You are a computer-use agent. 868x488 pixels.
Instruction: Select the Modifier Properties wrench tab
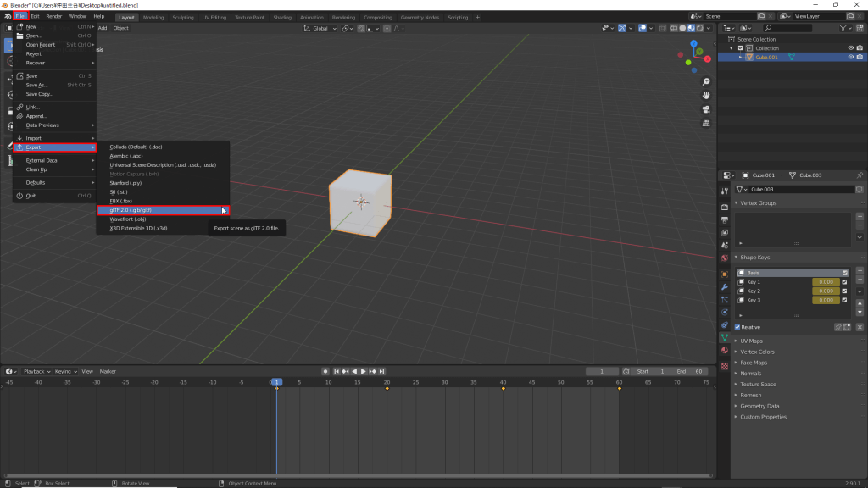tap(723, 286)
